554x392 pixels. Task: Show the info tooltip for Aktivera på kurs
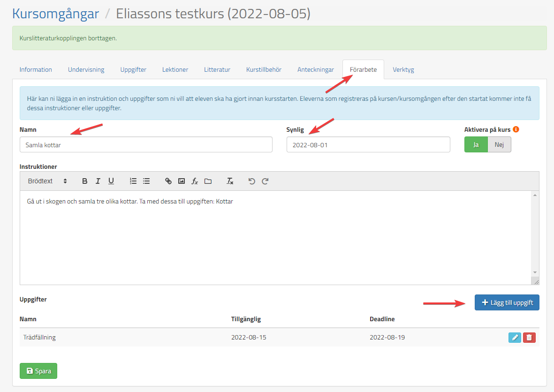[516, 129]
